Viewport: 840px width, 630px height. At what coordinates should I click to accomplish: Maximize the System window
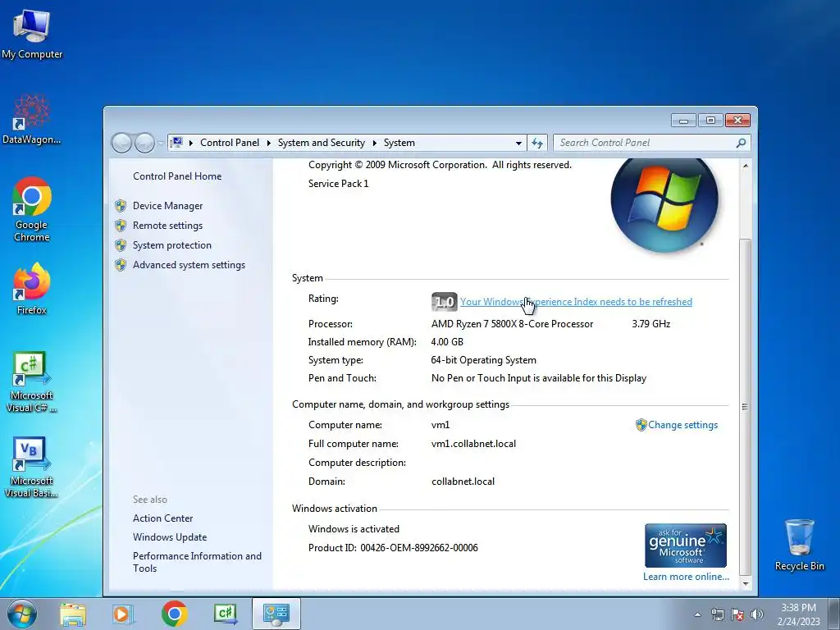pos(710,121)
